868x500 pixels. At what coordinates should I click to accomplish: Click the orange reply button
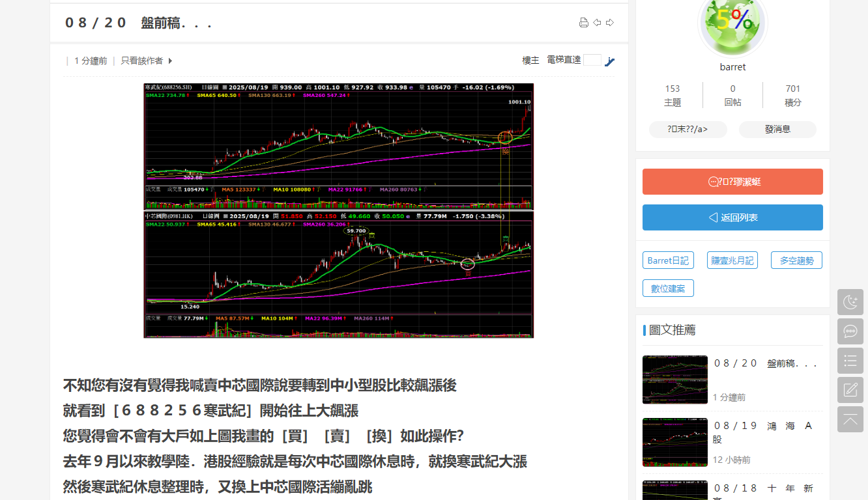(x=732, y=182)
